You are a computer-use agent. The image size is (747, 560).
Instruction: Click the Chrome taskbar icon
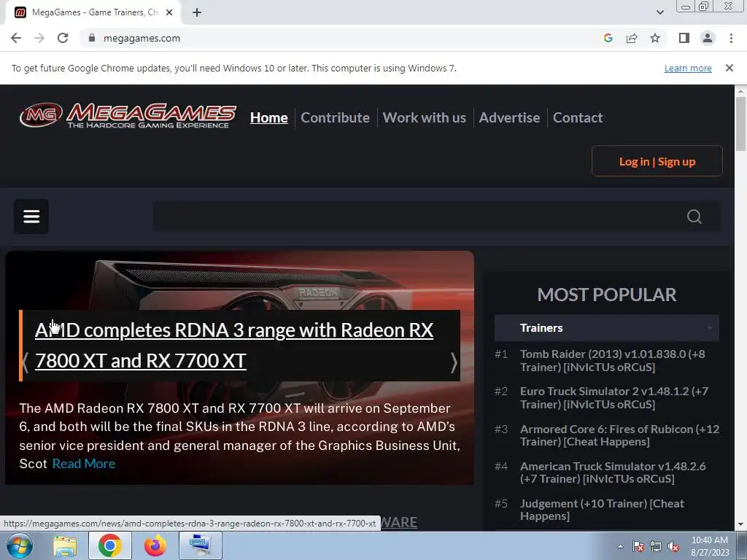[110, 545]
